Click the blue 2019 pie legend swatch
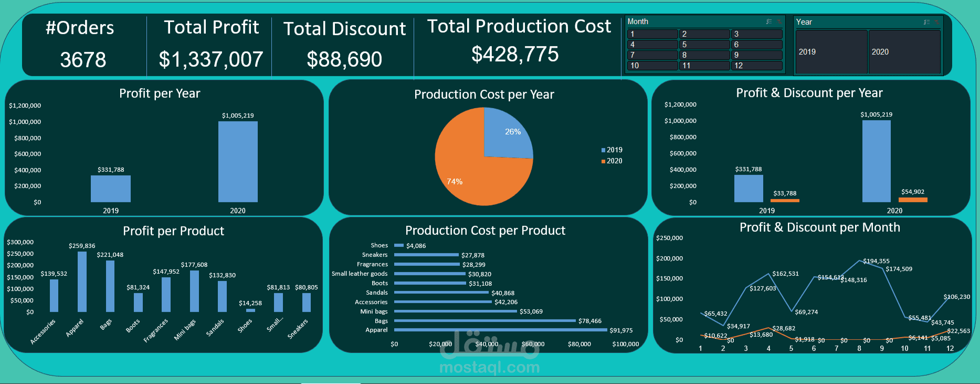This screenshot has width=980, height=384. coord(603,150)
